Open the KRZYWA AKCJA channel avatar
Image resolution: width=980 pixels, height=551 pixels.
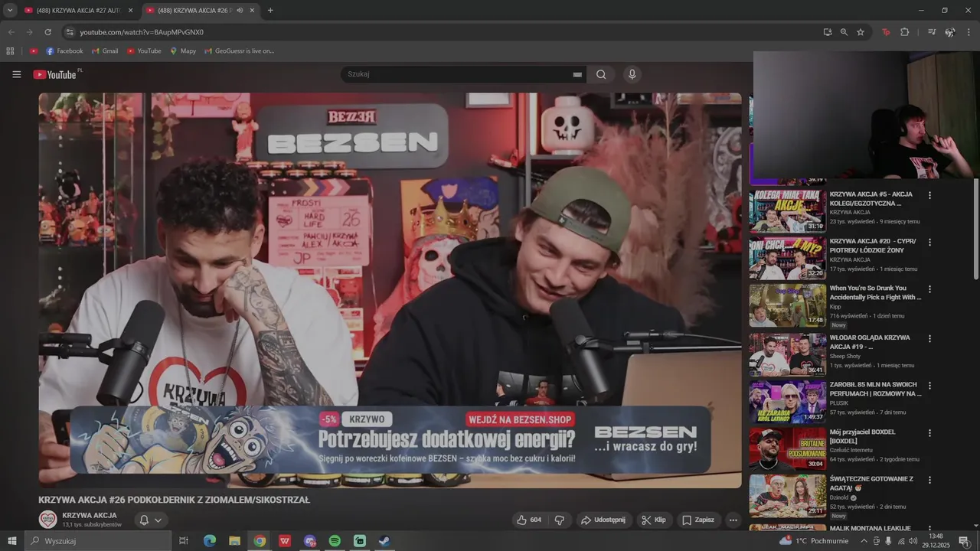(x=48, y=520)
